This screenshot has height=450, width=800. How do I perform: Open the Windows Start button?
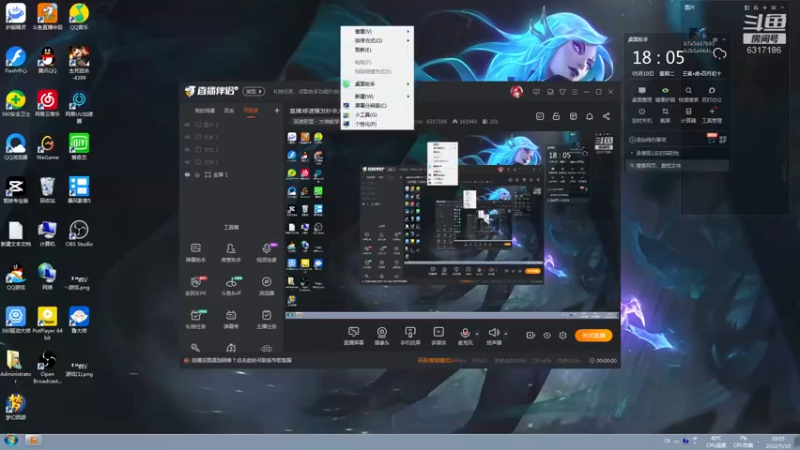[x=11, y=440]
